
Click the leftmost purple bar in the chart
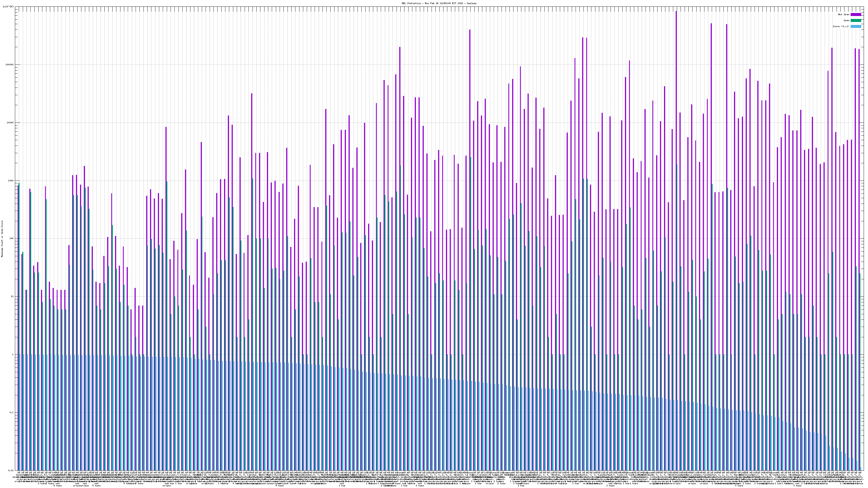click(18, 303)
